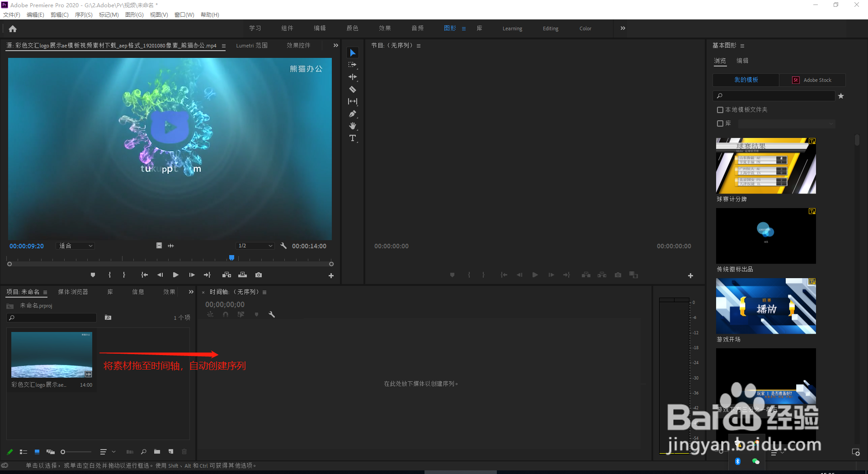
Task: Switch project panel to list view
Action: pos(24,451)
